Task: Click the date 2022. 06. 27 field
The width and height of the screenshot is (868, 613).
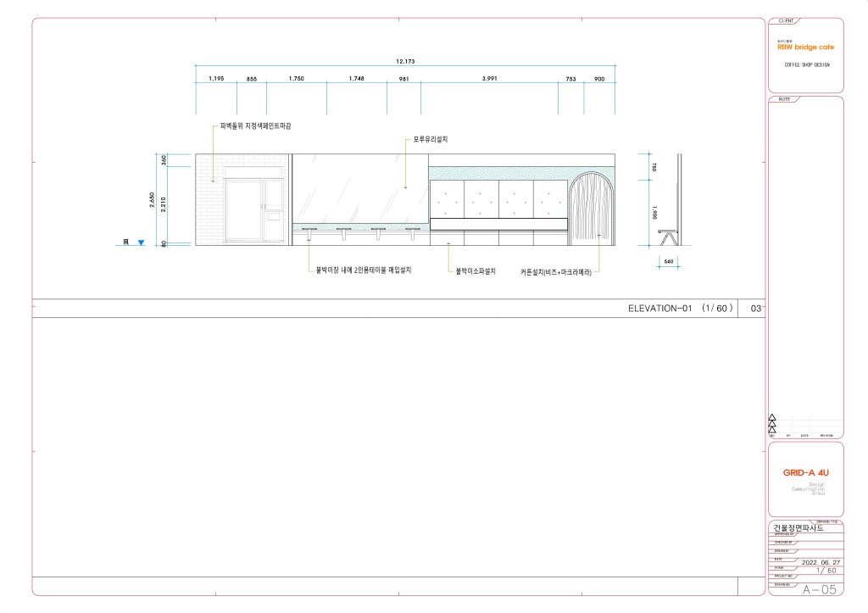Action: tap(818, 562)
